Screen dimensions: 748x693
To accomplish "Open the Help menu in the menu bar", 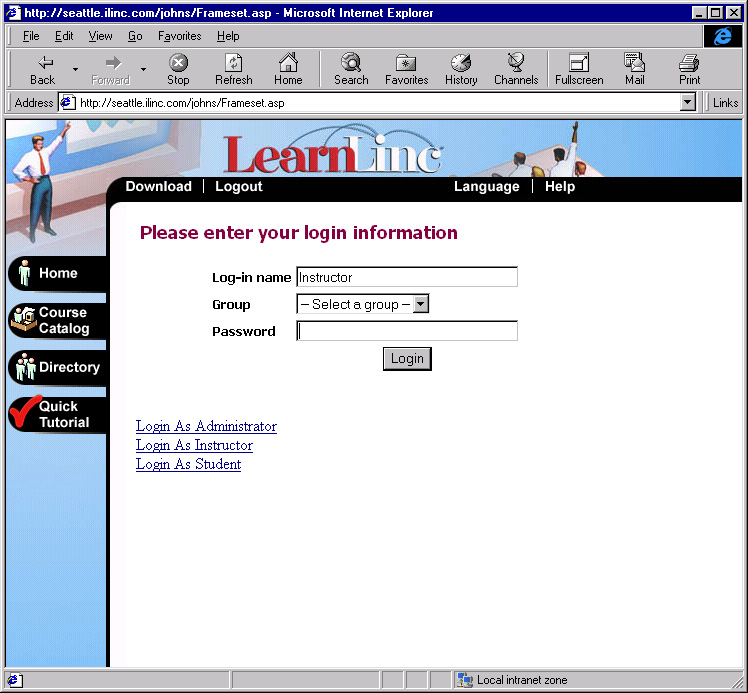I will [228, 36].
